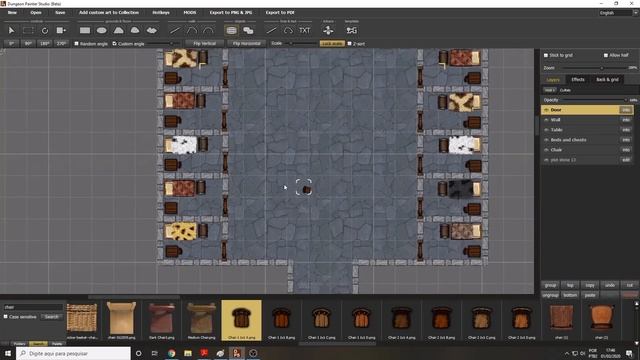
Task: Toggle Case sensitive search checkbox
Action: [6, 316]
